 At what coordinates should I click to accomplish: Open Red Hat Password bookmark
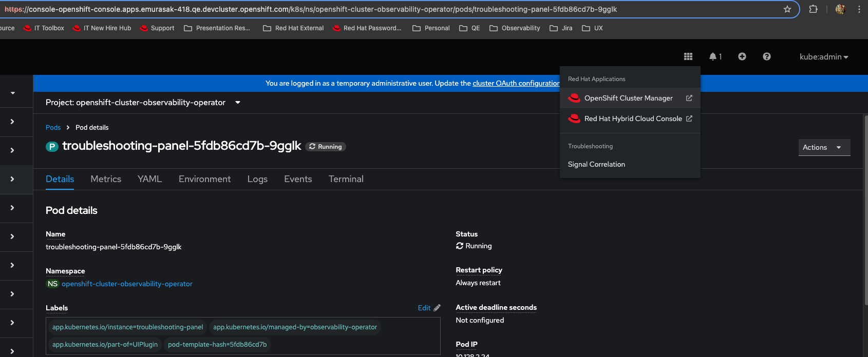click(x=367, y=28)
